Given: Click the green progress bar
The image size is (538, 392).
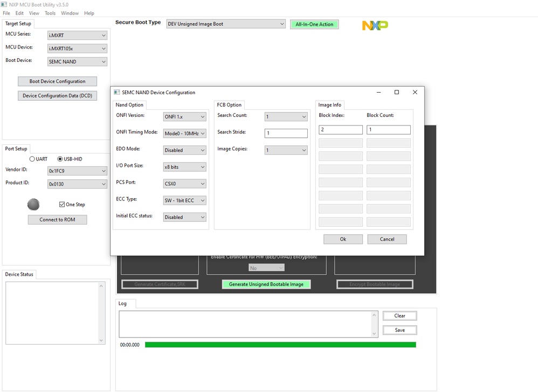Looking at the screenshot, I should [x=280, y=345].
